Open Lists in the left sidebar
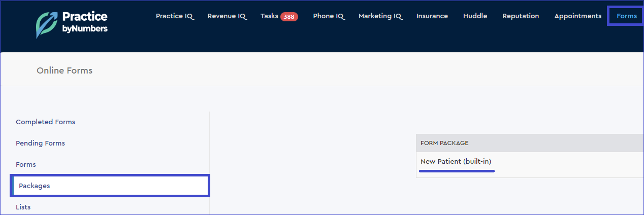Image resolution: width=644 pixels, height=215 pixels. (x=23, y=207)
